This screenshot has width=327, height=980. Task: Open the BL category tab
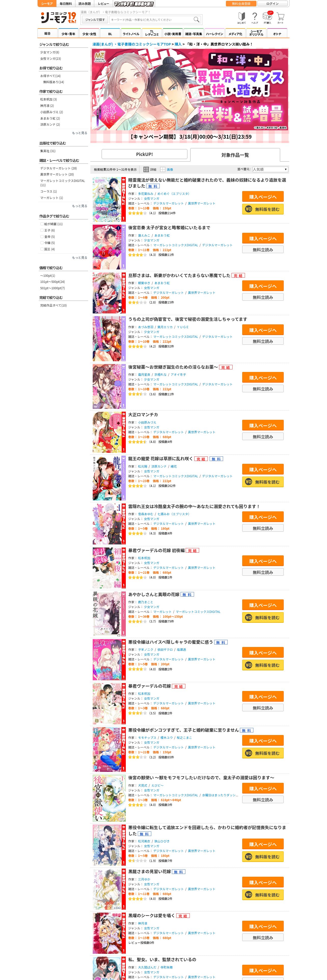pos(110,34)
